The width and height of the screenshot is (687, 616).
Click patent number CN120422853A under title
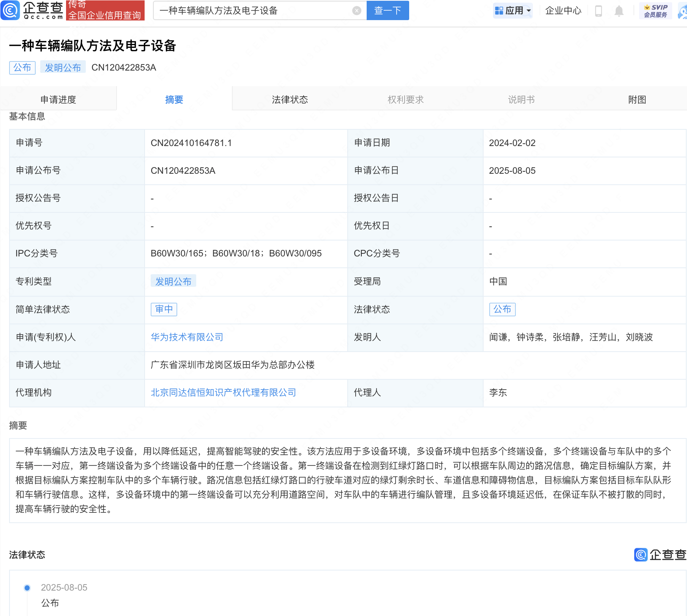click(x=124, y=68)
